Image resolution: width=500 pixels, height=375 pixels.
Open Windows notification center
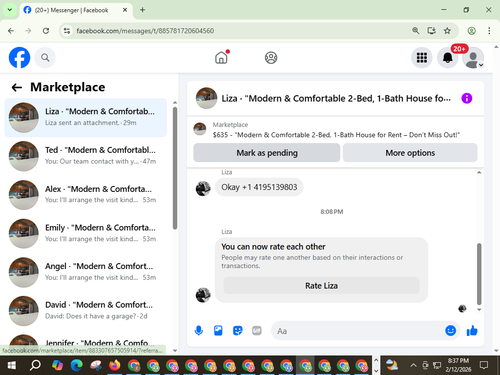(x=484, y=365)
